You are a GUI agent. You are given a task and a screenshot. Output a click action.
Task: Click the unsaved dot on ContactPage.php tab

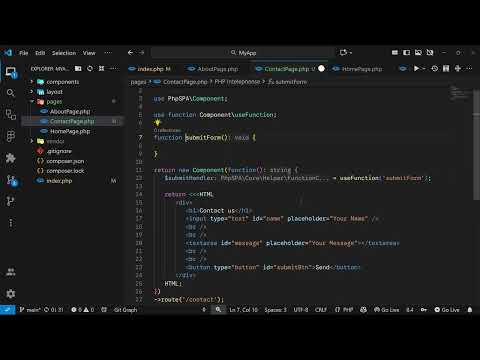click(x=321, y=68)
